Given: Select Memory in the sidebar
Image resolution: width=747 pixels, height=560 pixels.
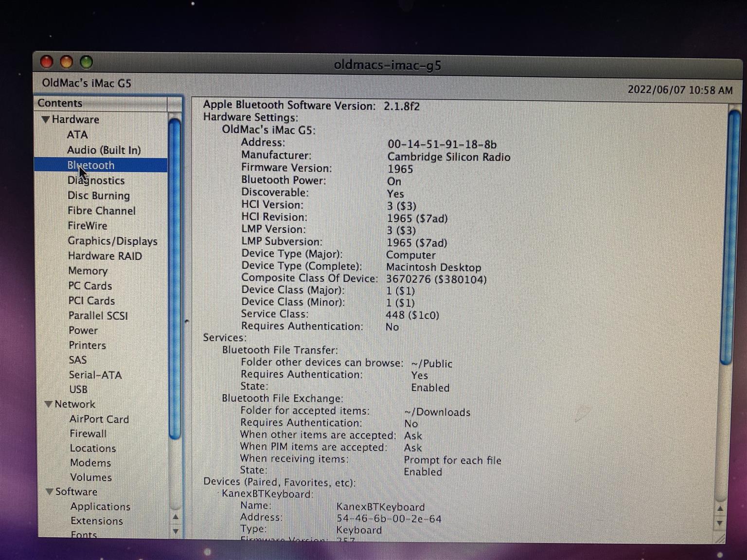Looking at the screenshot, I should tap(88, 271).
